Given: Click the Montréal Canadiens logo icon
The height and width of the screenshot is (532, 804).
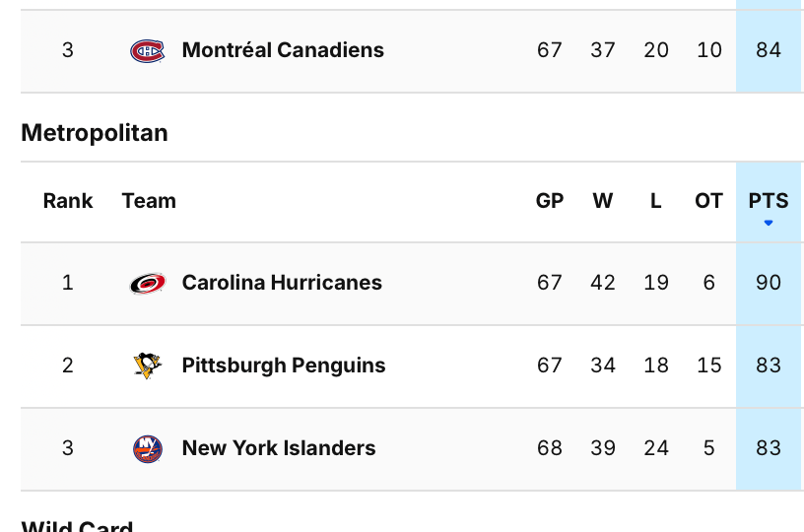Looking at the screenshot, I should pyautogui.click(x=148, y=50).
